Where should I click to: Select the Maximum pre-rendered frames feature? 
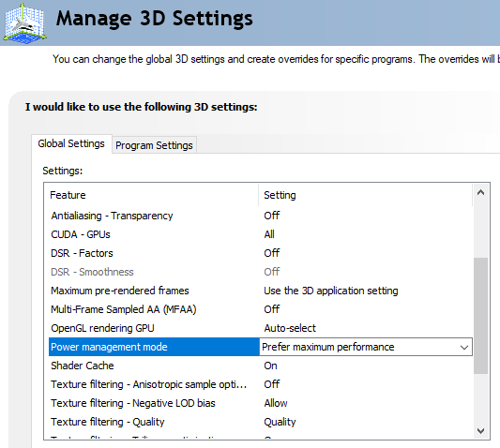point(119,291)
